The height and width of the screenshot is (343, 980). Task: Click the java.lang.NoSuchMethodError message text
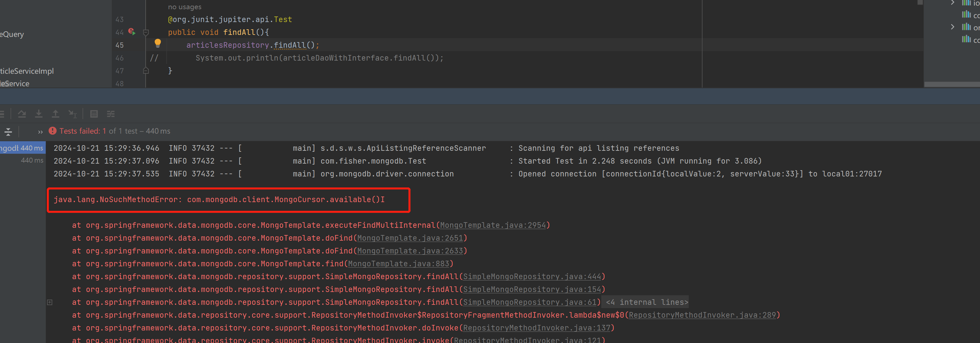pyautogui.click(x=219, y=200)
